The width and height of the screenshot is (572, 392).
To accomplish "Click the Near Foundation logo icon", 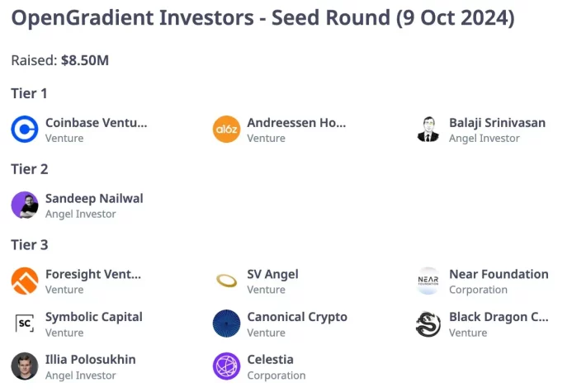I will 428,281.
